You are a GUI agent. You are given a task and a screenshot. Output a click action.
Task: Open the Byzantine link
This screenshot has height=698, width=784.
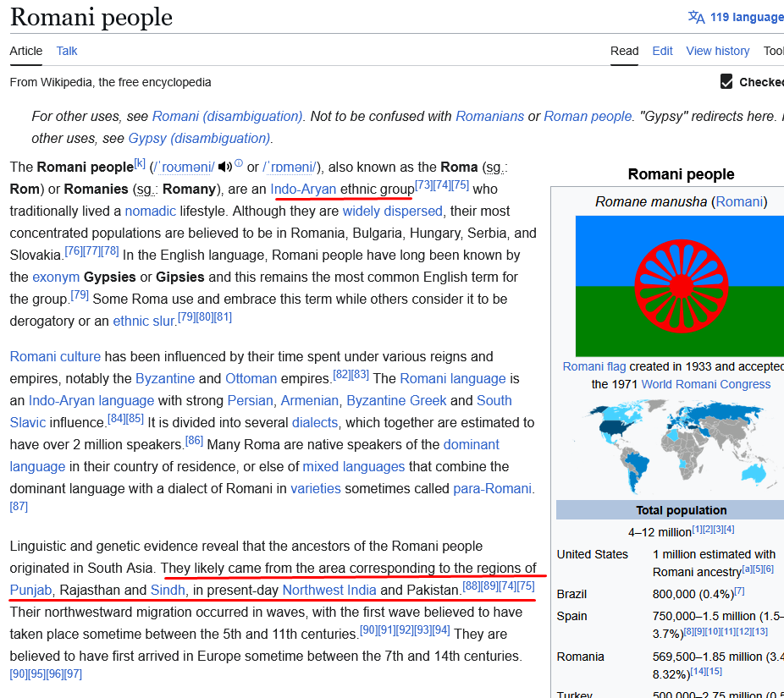165,378
